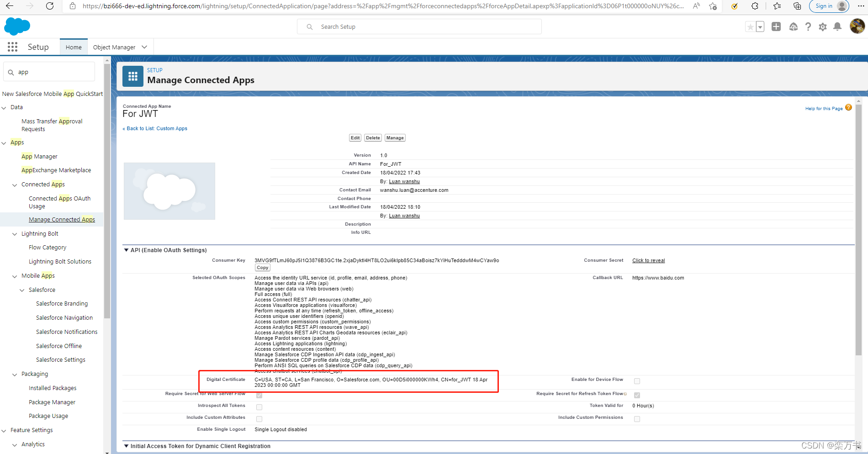Open the App Launcher waffle icon
The width and height of the screenshot is (868, 454).
point(12,47)
